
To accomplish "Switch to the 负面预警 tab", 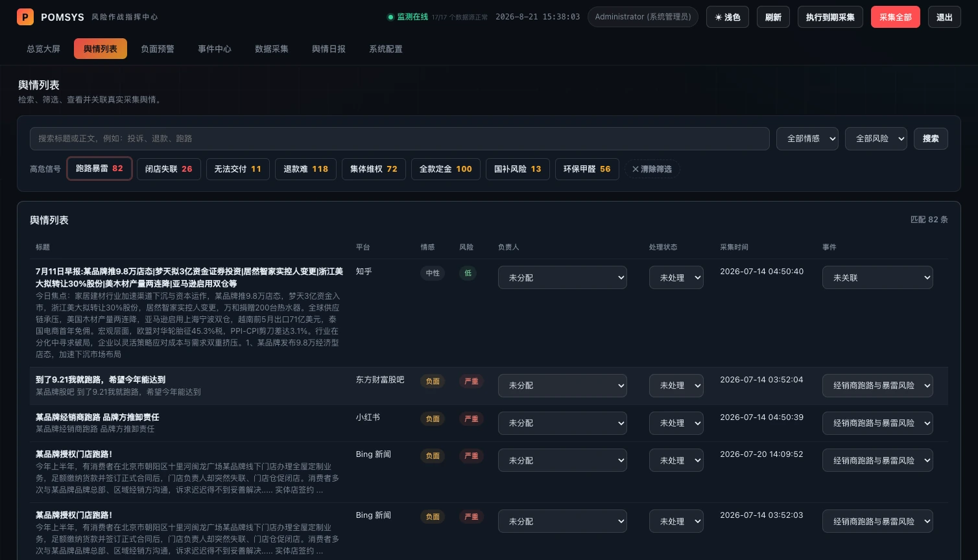I will pos(158,49).
